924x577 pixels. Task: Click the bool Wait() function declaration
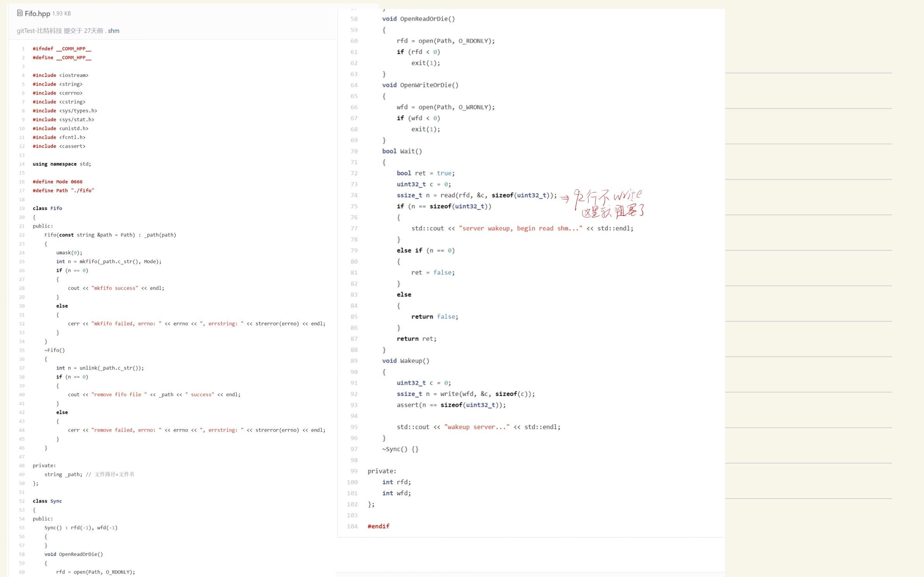(x=402, y=151)
